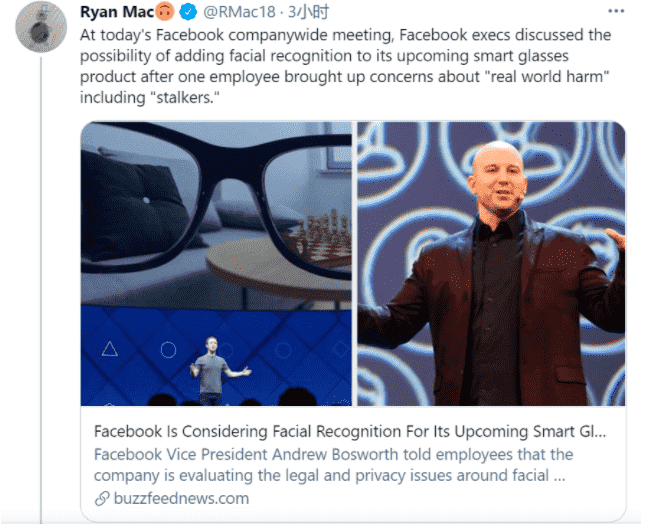Open the photo of the bald speaker
Viewport: 652px width, 529px height.
(x=491, y=264)
